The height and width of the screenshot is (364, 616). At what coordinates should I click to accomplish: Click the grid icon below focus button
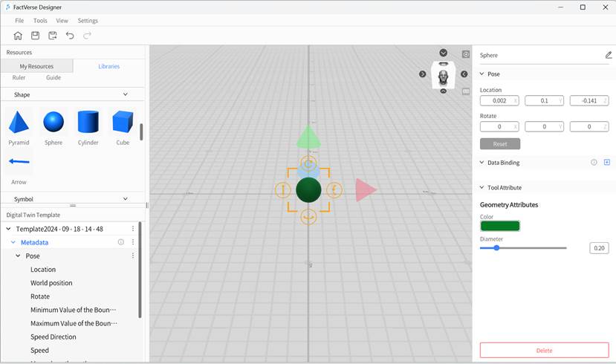pos(466,91)
